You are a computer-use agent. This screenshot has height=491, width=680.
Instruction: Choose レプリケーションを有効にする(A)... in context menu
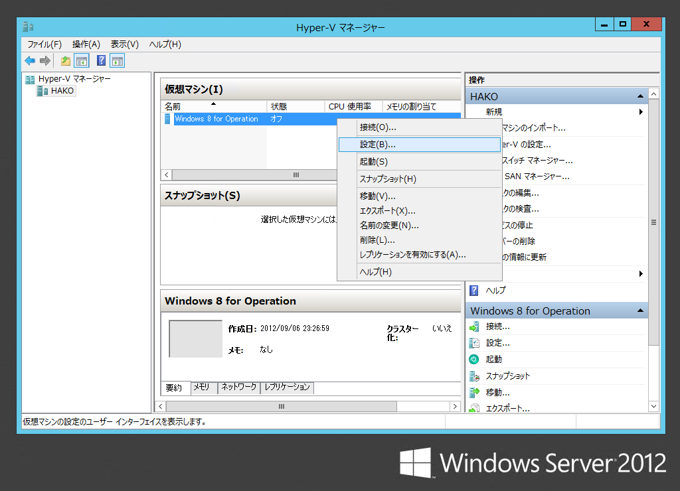pyautogui.click(x=420, y=255)
